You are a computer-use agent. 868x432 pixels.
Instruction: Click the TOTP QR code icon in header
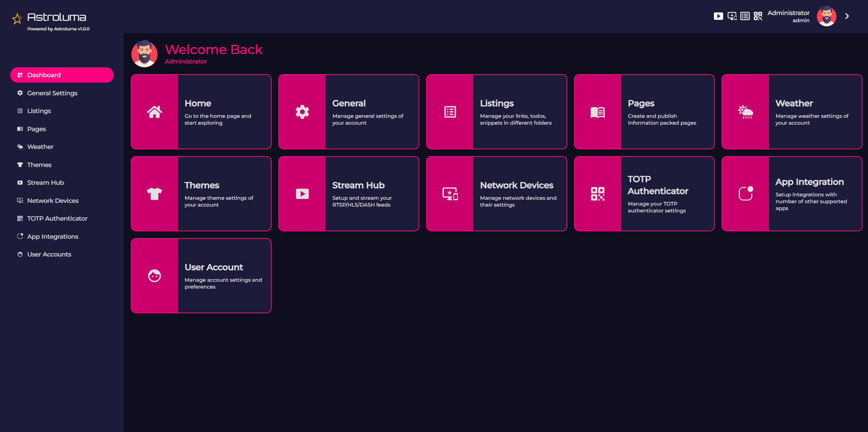[758, 16]
